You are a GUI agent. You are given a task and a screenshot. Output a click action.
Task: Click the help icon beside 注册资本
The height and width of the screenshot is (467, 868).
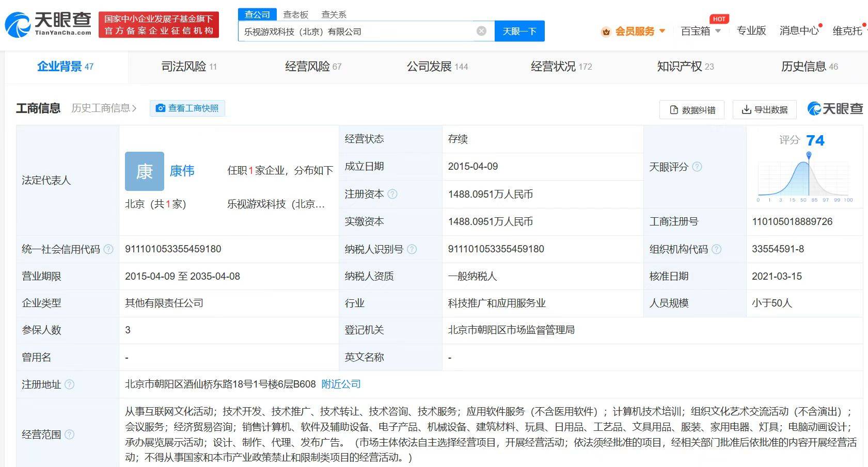(x=392, y=194)
